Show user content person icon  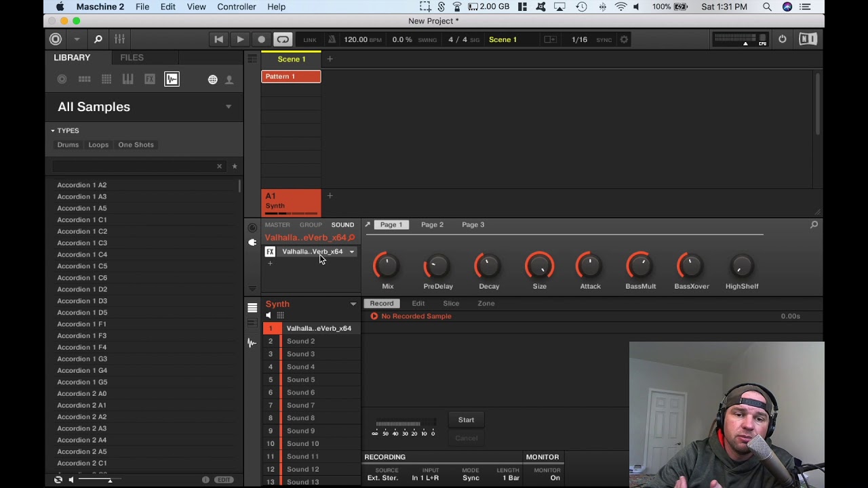(229, 80)
